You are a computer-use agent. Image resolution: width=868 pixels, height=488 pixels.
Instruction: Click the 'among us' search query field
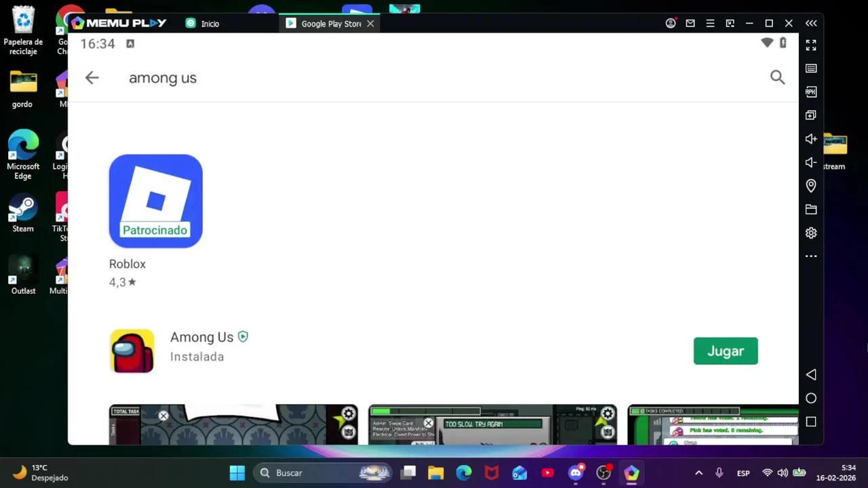tap(163, 78)
